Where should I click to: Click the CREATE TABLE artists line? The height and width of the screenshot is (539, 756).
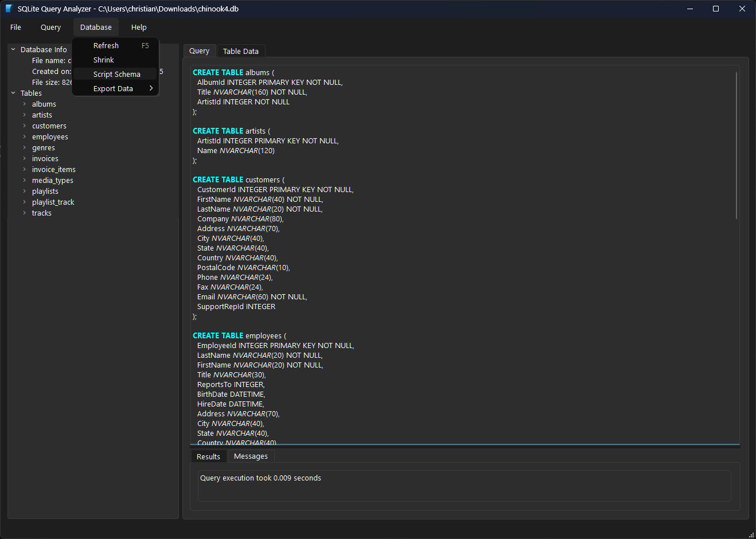[x=232, y=131]
